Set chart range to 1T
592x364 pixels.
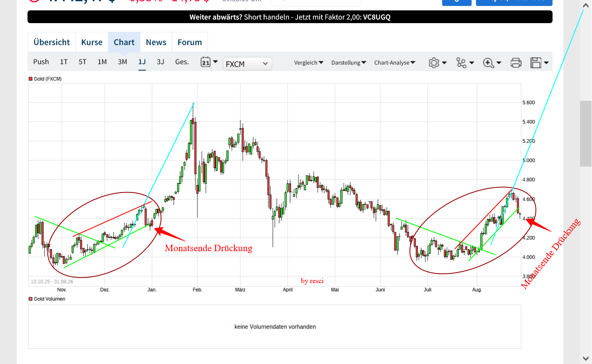click(64, 62)
